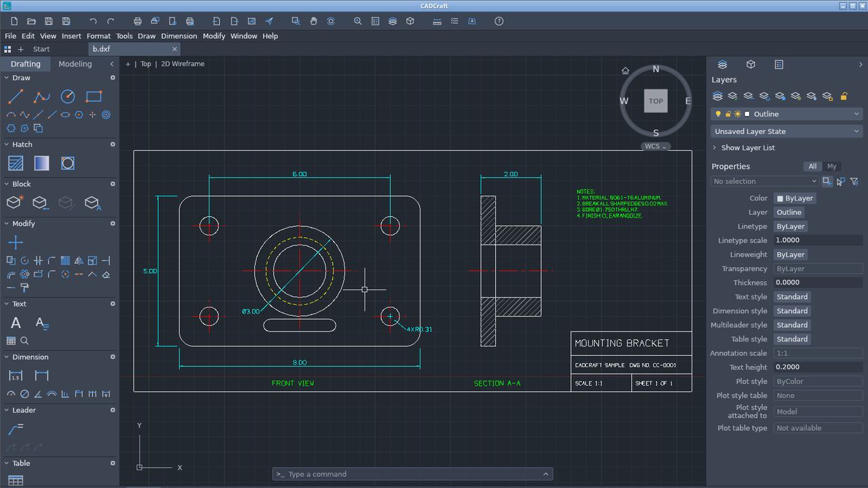The height and width of the screenshot is (488, 868).
Task: Start the Leader tool
Action: pyautogui.click(x=16, y=428)
